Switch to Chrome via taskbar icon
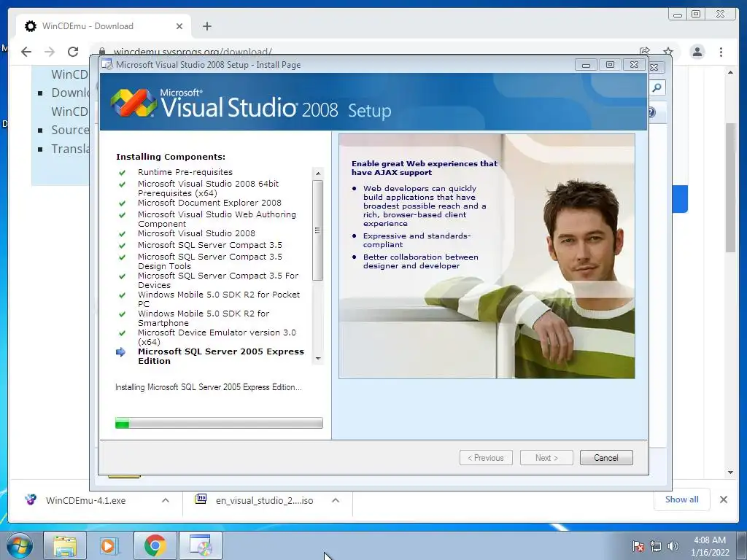The image size is (747, 560). click(155, 545)
